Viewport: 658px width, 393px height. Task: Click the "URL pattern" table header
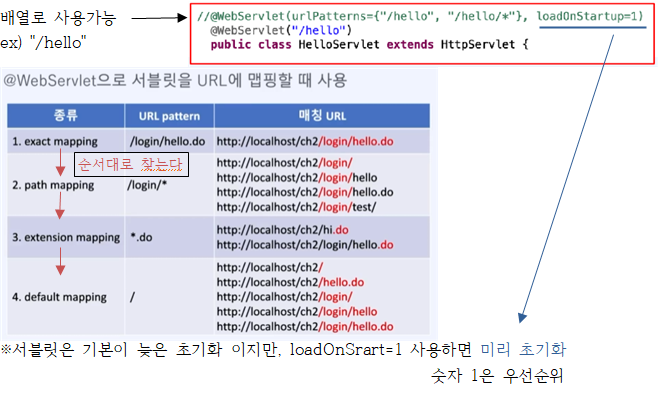tap(170, 116)
